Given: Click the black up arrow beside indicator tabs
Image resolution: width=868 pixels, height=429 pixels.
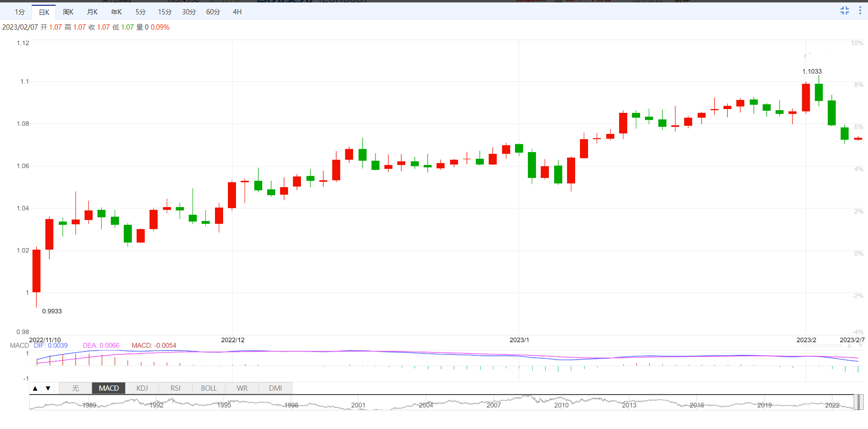Looking at the screenshot, I should click(35, 388).
